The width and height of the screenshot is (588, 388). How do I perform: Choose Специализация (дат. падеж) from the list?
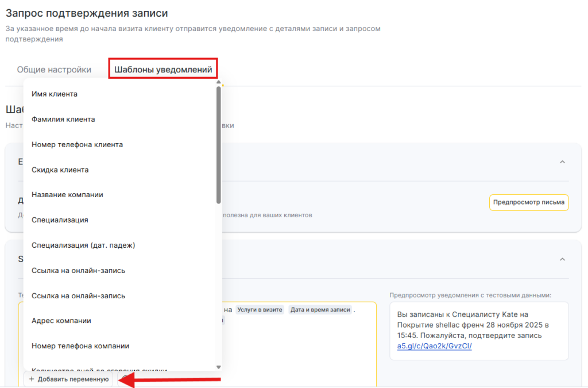pos(83,245)
